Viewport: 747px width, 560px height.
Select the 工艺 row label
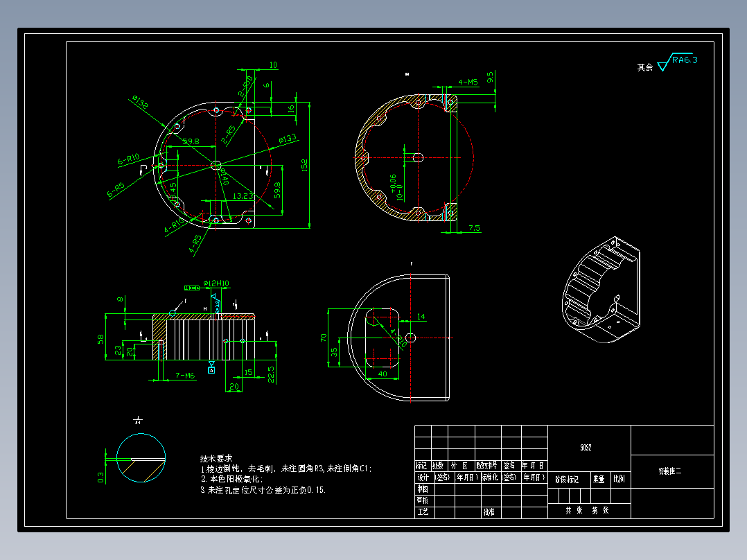tap(423, 512)
